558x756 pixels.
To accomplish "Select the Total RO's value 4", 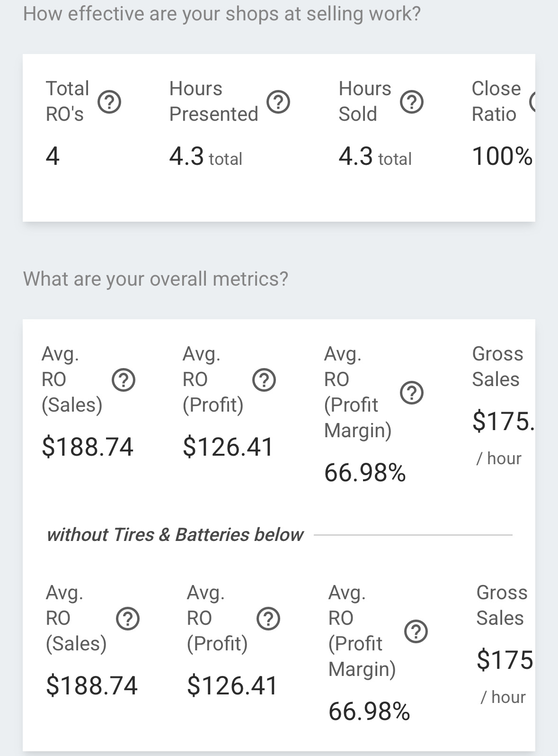I will click(53, 156).
